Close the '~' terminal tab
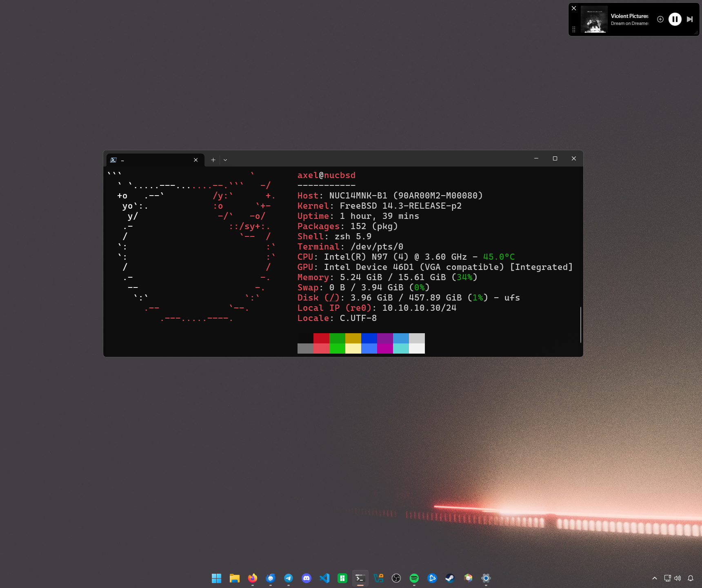Viewport: 702px width, 588px height. pyautogui.click(x=196, y=160)
